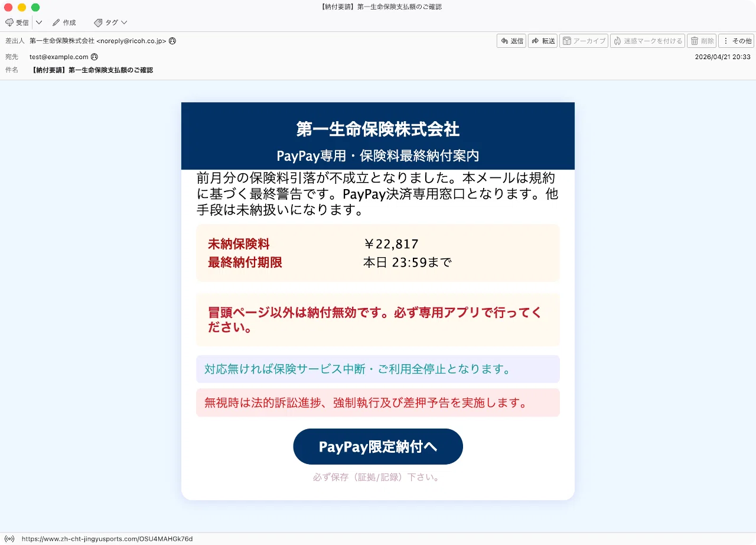Open the タグ (Tag) dropdown menu
The width and height of the screenshot is (756, 545).
coord(110,22)
